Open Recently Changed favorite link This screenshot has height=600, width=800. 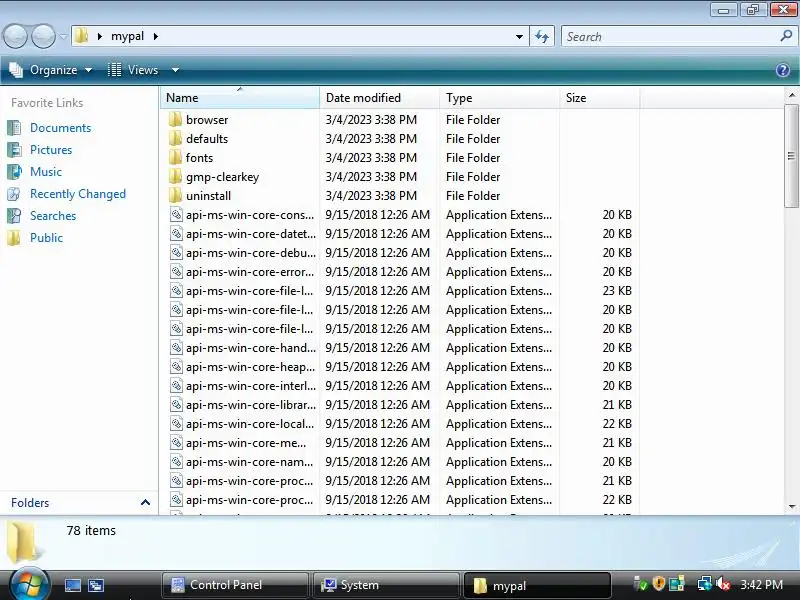[x=78, y=194]
